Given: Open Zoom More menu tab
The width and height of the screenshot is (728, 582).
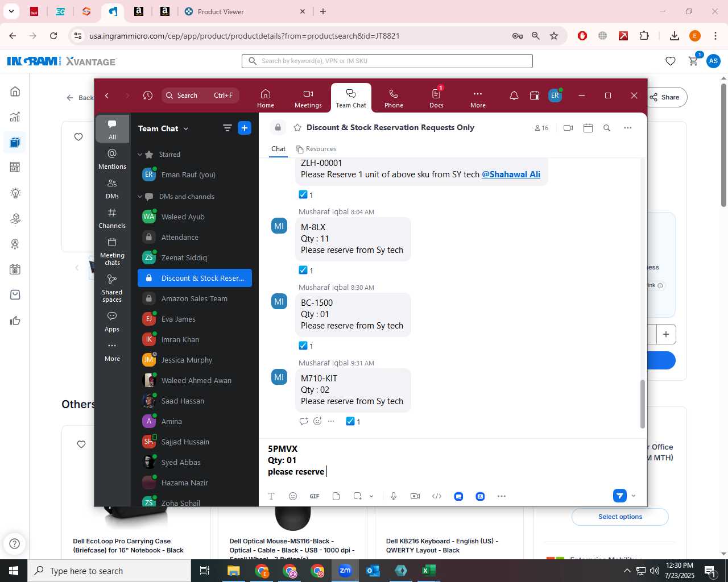Looking at the screenshot, I should tap(478, 98).
